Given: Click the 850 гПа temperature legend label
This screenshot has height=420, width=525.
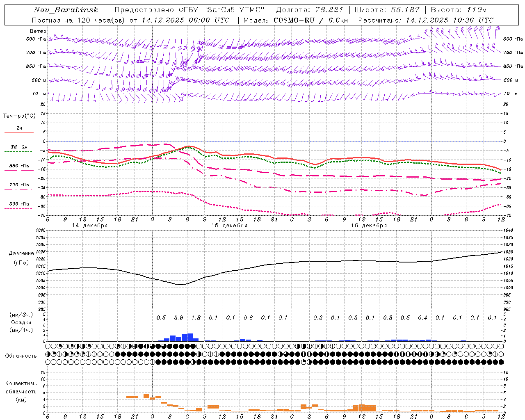Looking at the screenshot, I should (19, 166).
